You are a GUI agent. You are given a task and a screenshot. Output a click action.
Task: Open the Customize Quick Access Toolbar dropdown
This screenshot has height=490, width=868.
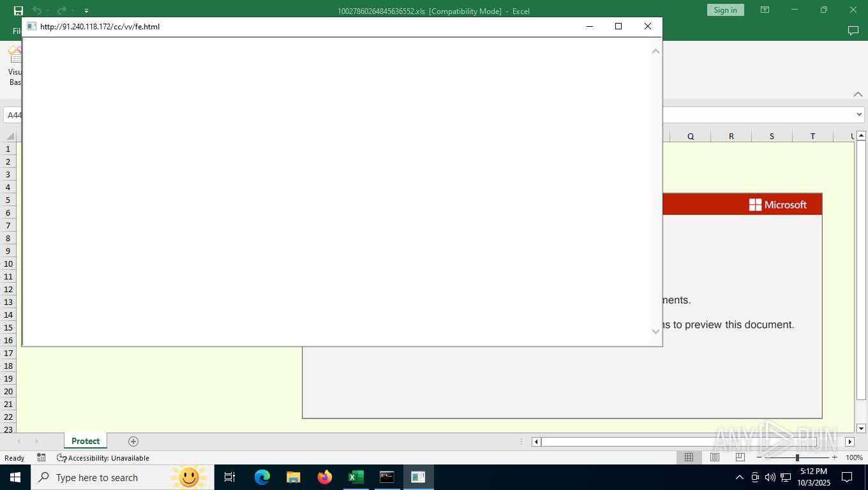pyautogui.click(x=86, y=11)
